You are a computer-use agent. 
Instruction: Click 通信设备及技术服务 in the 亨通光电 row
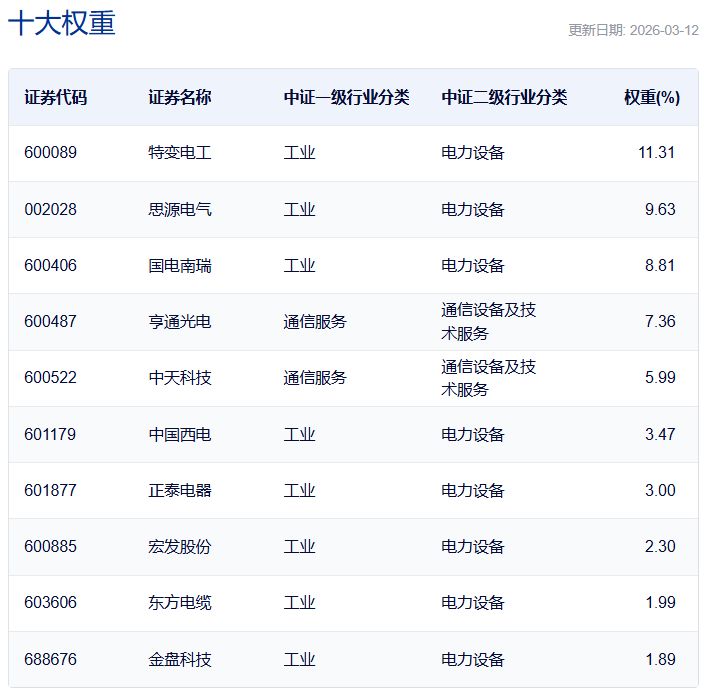pos(489,321)
